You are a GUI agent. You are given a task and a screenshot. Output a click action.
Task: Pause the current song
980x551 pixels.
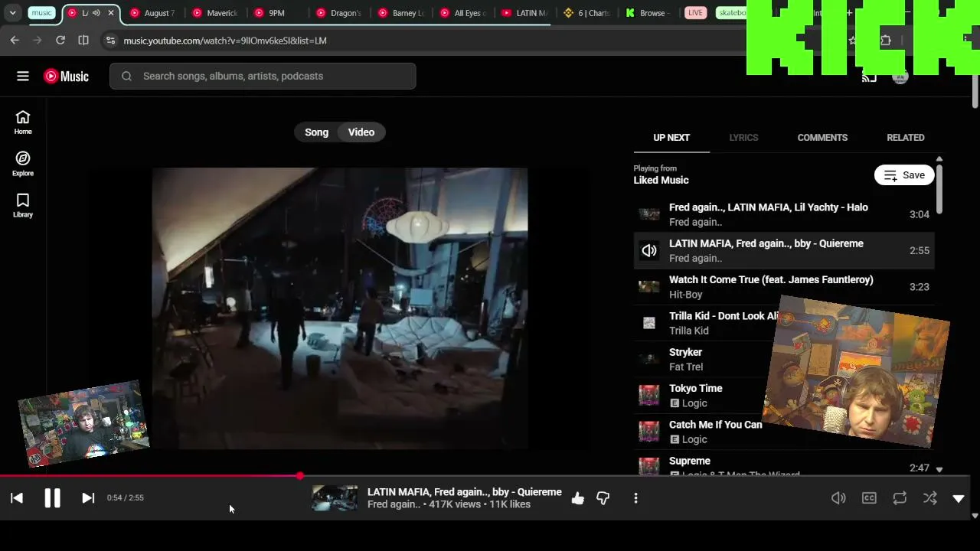52,498
